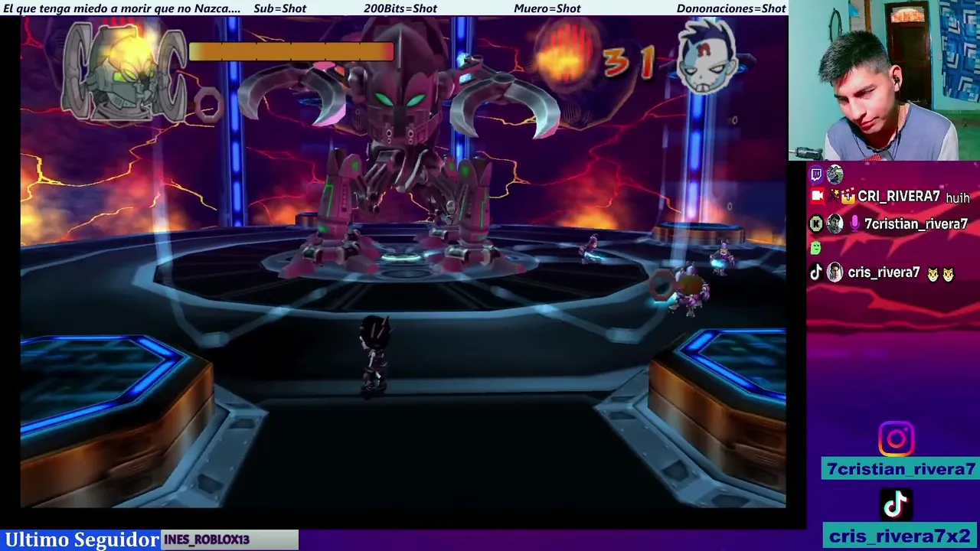The width and height of the screenshot is (980, 551).
Task: Click the "Sub=Shot" text in top banner
Action: coord(279,8)
